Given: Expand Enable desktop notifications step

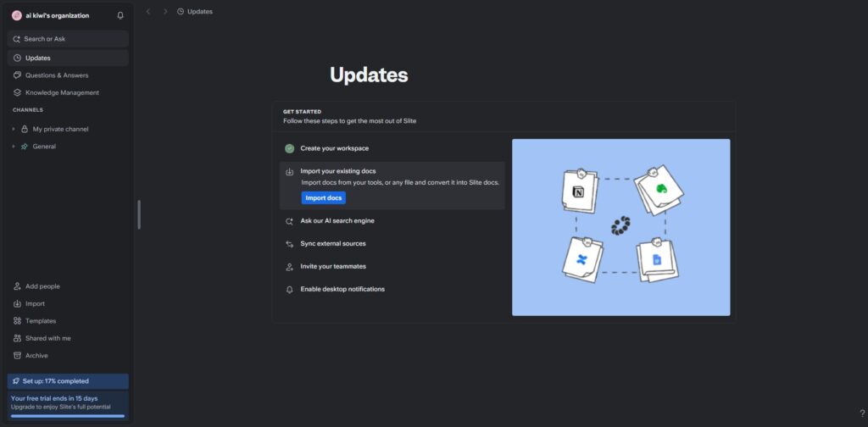Looking at the screenshot, I should (342, 289).
